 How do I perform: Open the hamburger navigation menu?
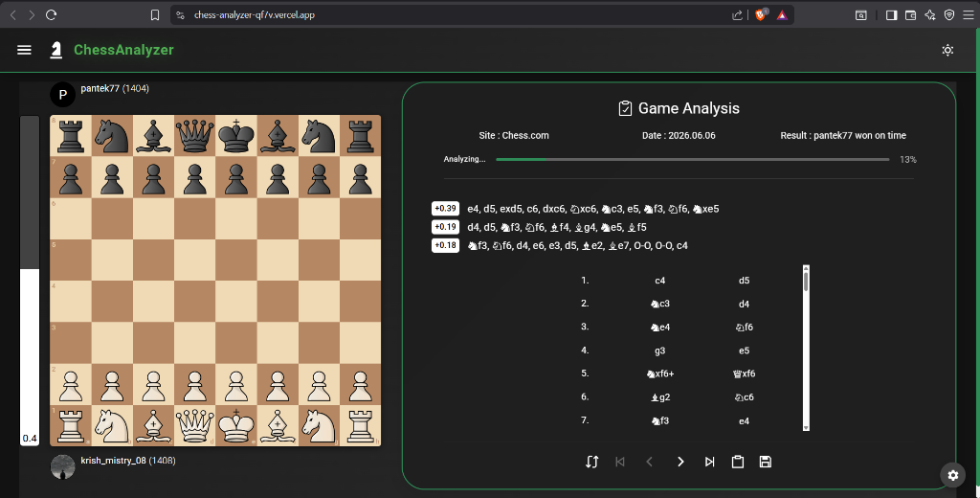pyautogui.click(x=24, y=50)
